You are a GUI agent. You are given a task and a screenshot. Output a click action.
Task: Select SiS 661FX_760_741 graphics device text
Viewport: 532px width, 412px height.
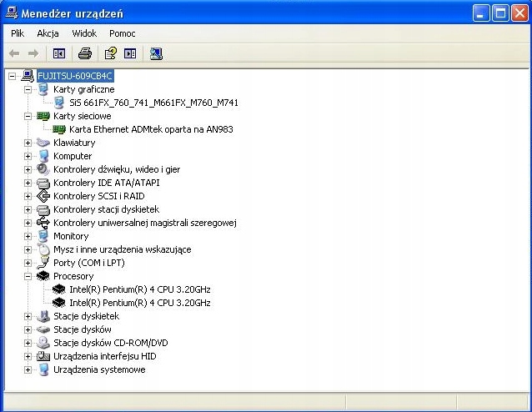click(x=153, y=103)
